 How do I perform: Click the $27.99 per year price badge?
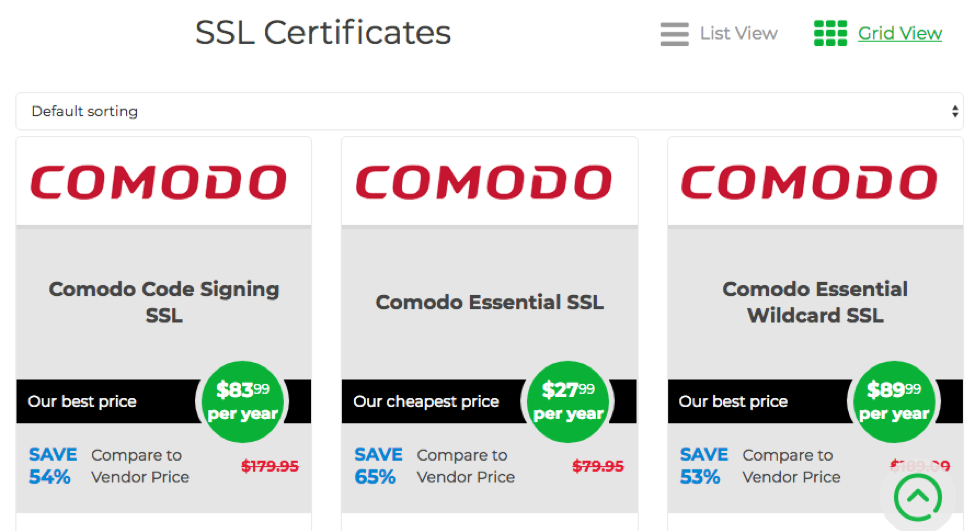pos(568,402)
